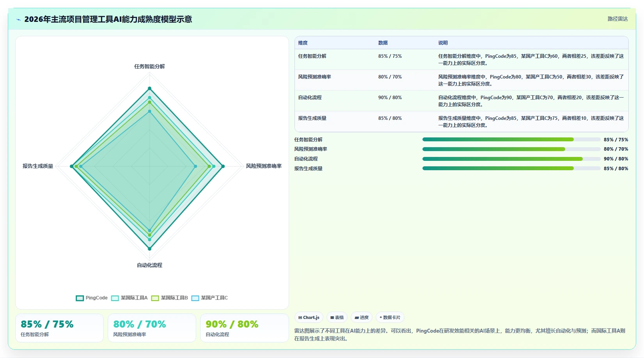Click the 85% / 75% value in the table
644x358 pixels.
[x=390, y=56]
